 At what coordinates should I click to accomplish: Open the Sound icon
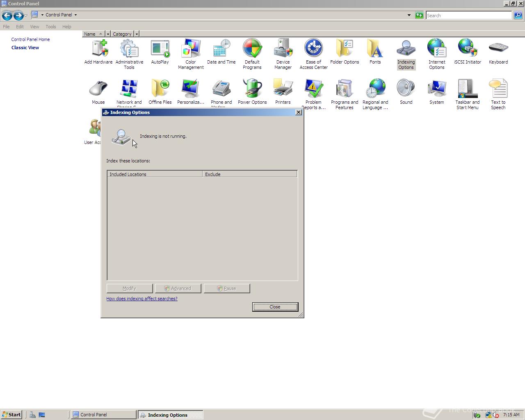pos(406,91)
